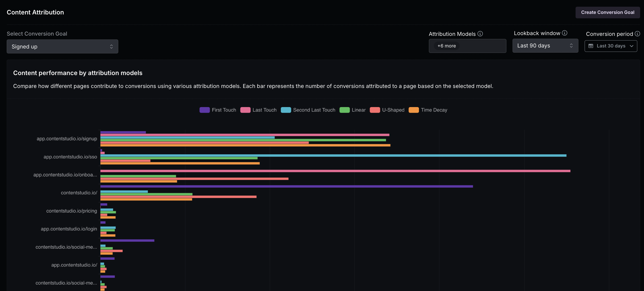Toggle Time Decay legend series

point(428,110)
